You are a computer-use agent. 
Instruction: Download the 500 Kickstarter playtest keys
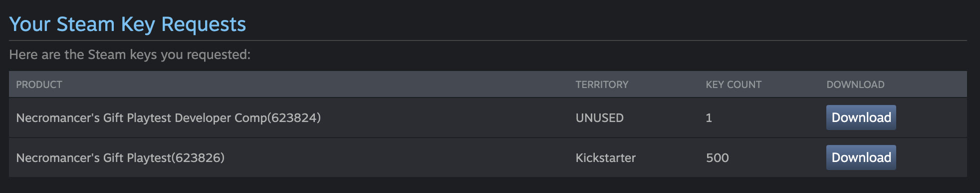point(861,157)
